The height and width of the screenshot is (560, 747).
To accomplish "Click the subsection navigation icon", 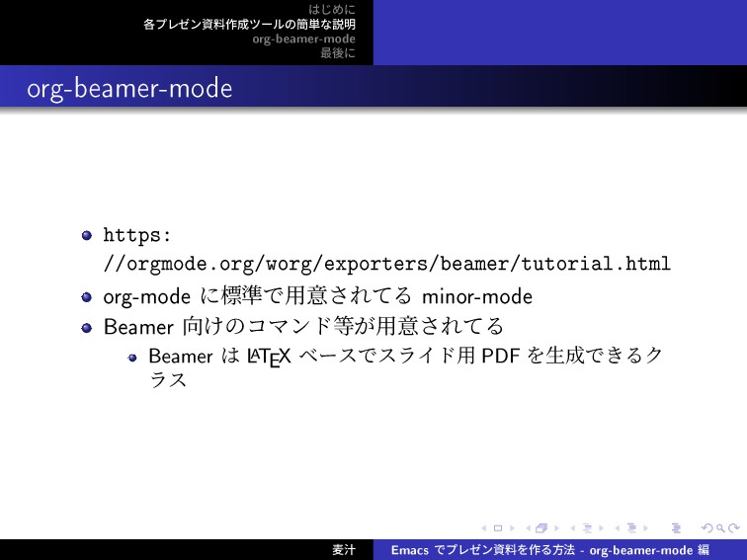I will pyautogui.click(x=587, y=528).
